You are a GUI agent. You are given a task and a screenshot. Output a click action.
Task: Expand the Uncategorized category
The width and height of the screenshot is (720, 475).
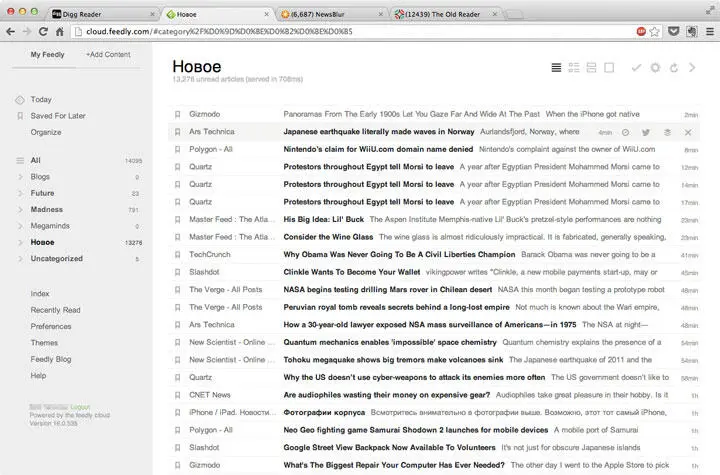tap(20, 259)
